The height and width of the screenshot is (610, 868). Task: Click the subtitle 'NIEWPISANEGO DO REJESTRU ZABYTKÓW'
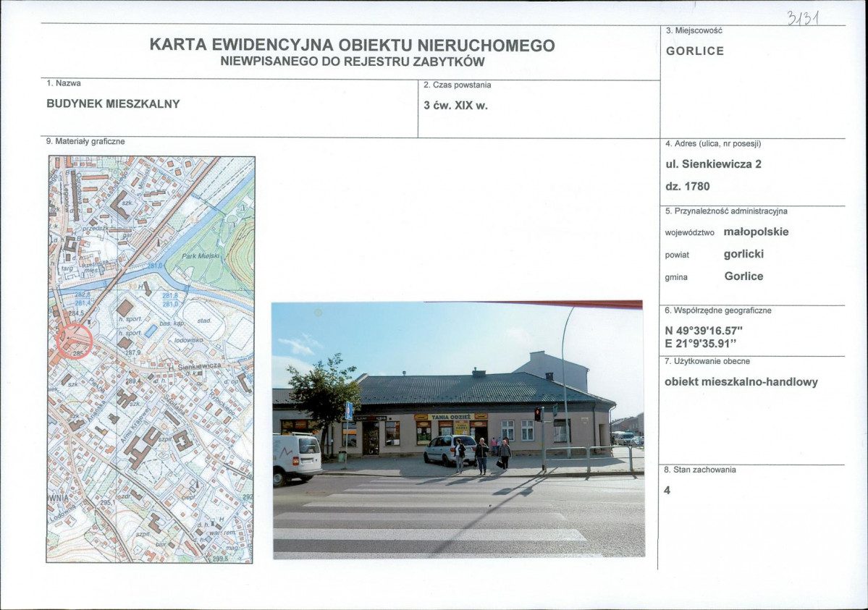(x=353, y=62)
